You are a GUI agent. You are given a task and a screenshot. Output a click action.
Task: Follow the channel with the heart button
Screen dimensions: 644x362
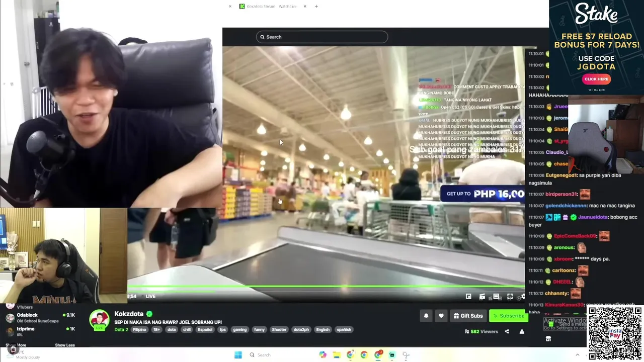[x=441, y=316]
